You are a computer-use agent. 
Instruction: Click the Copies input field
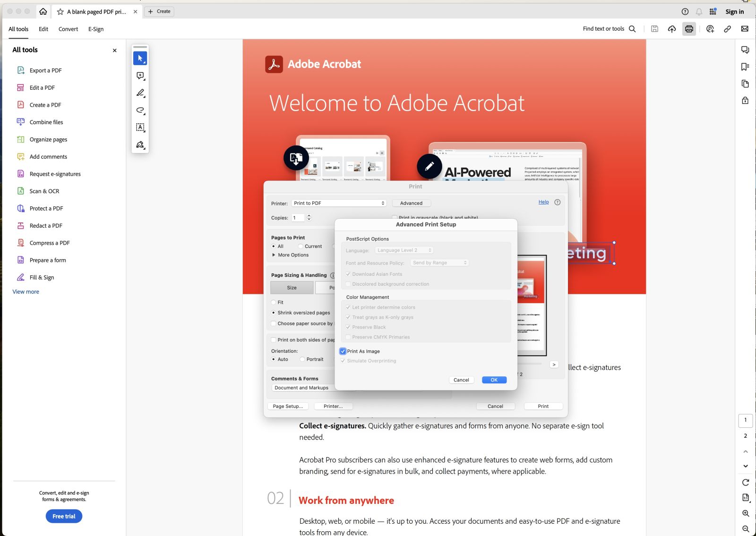coord(298,218)
